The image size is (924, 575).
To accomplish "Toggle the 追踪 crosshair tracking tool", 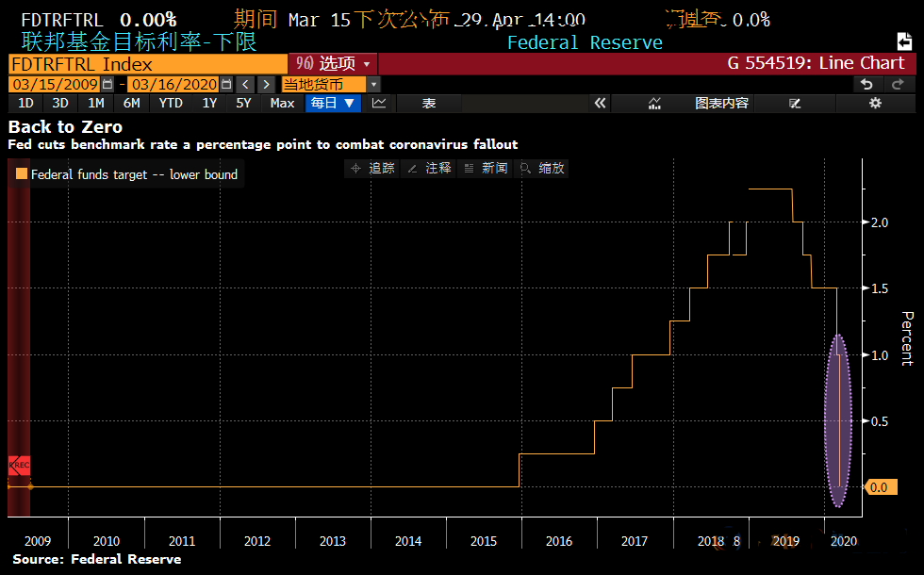I will (372, 168).
